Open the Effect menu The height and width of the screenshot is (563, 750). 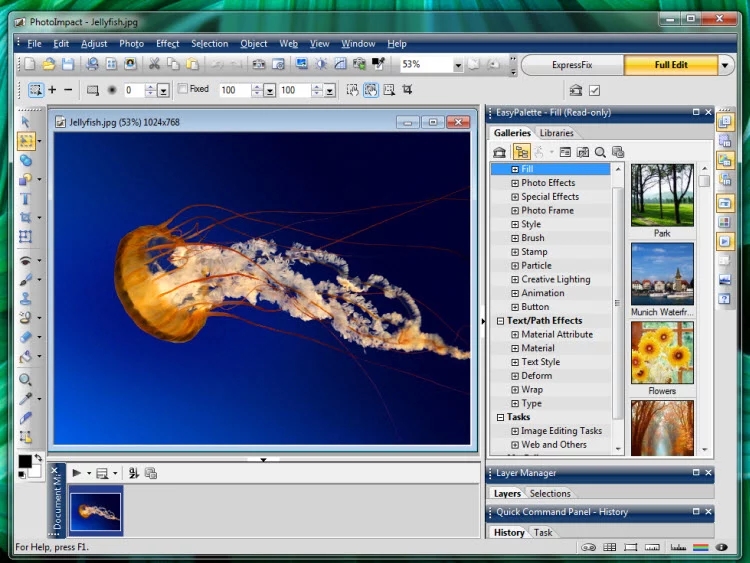point(167,44)
